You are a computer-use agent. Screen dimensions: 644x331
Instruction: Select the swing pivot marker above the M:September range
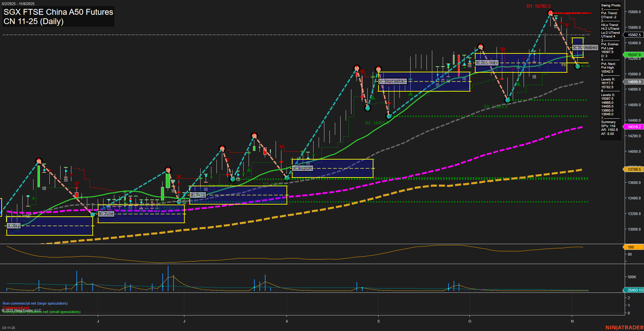click(378, 68)
